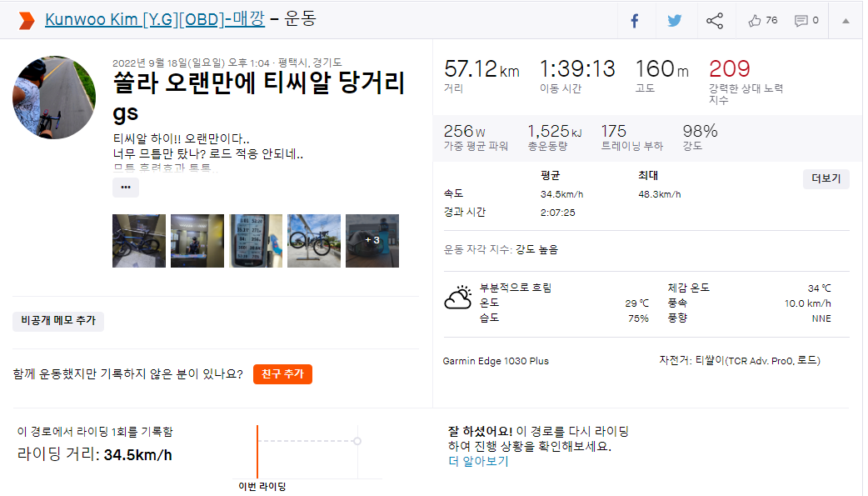Screen dimensions: 868x496
Task: Click the 34.5km/h average speed value
Action: click(562, 194)
